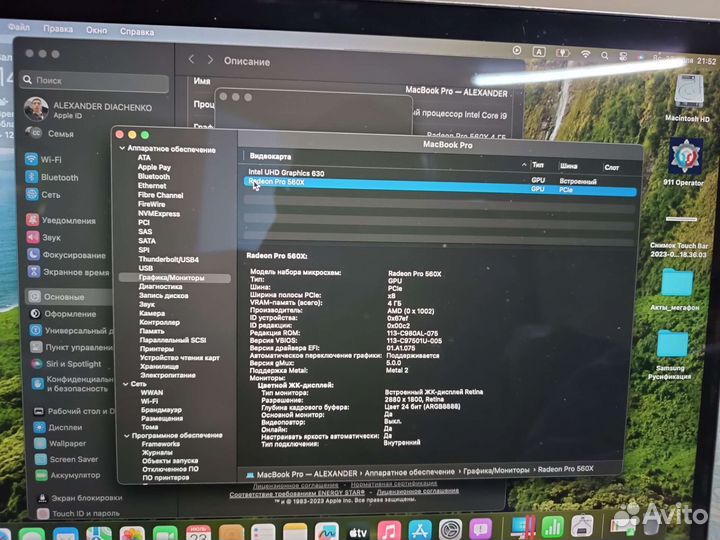The image size is (720, 540).
Task: Click Spotlight search icon in menu bar
Action: (605, 56)
